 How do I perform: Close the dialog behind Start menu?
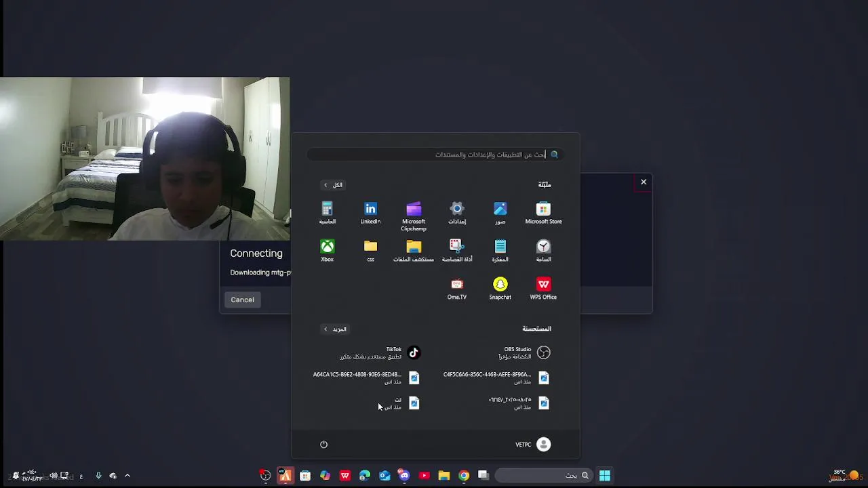(x=644, y=182)
